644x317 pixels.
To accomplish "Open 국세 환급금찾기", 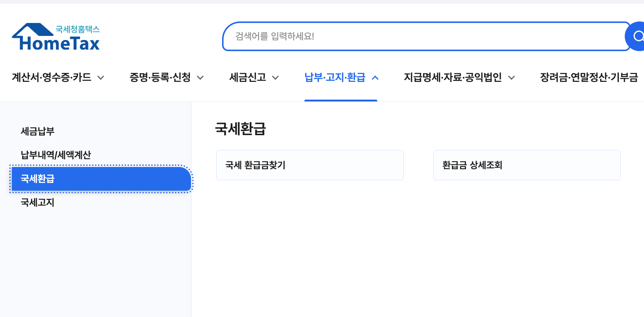I will [309, 165].
